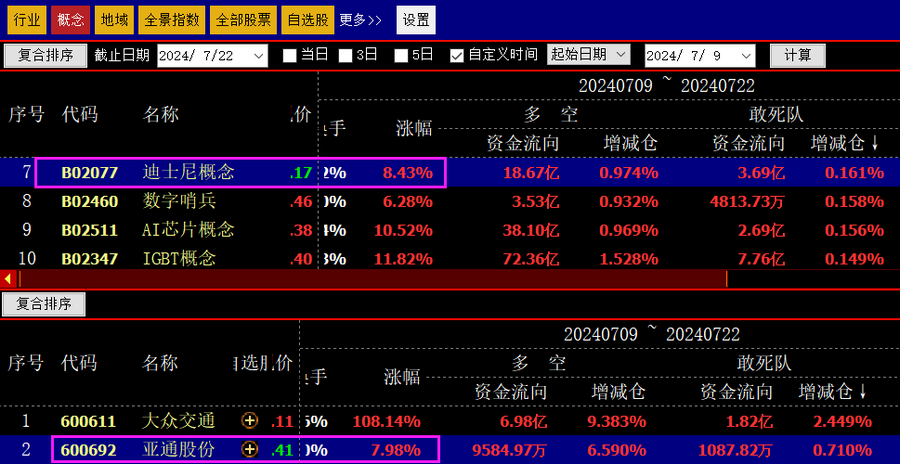Screen dimensions: 900x464
Task: Select the 迪士尼概念 row
Action: 450,172
